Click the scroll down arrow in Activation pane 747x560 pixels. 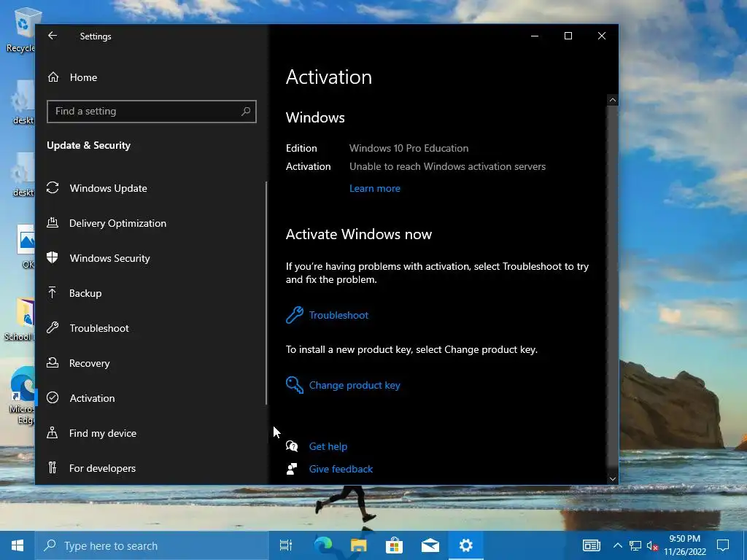(613, 479)
